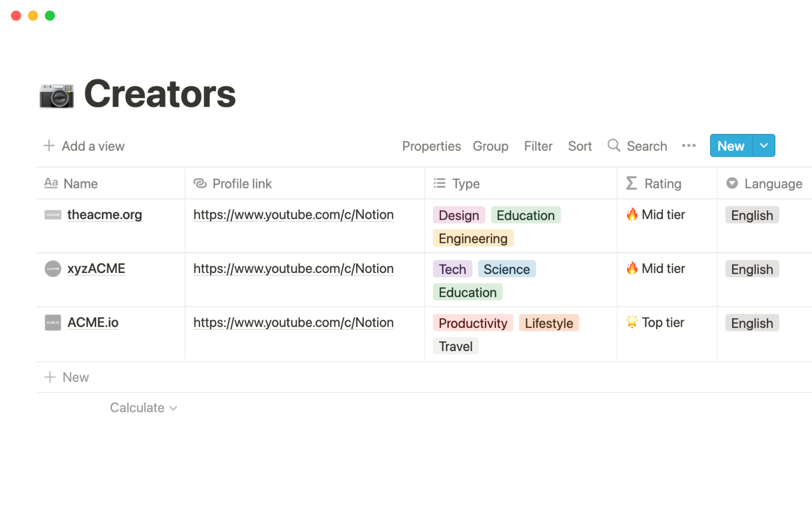Image resolution: width=812 pixels, height=508 pixels.
Task: Open the three-dot more options menu
Action: tap(689, 146)
